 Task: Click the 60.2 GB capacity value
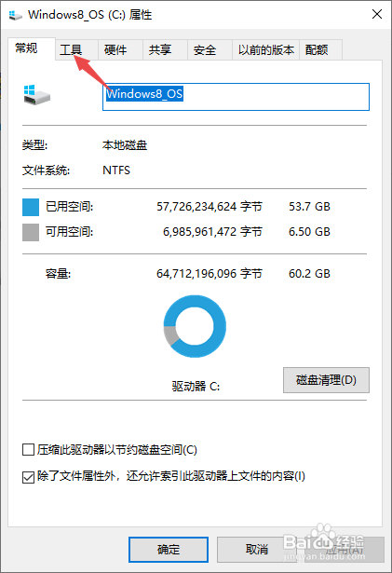[309, 274]
